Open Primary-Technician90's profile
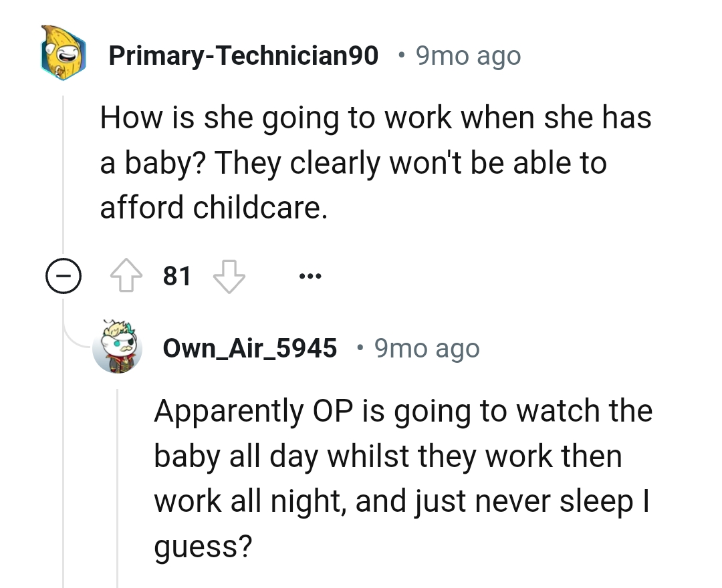This screenshot has width=722, height=588. tap(245, 55)
